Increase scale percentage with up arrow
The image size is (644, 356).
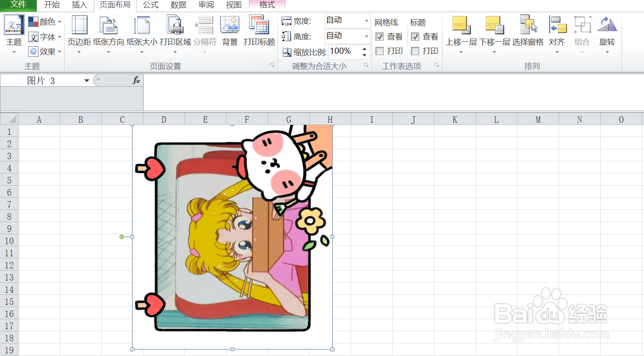tap(365, 49)
